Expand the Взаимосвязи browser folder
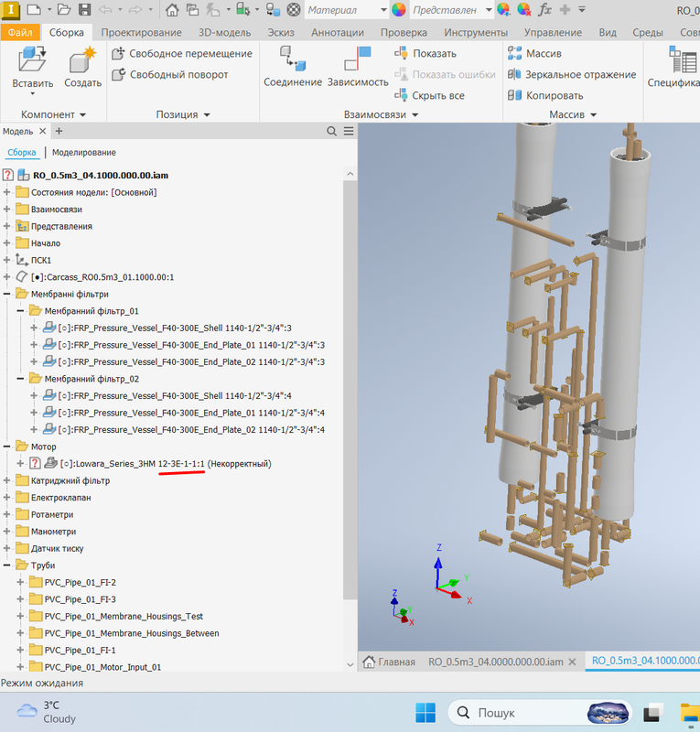The width and height of the screenshot is (700, 732). [x=6, y=210]
